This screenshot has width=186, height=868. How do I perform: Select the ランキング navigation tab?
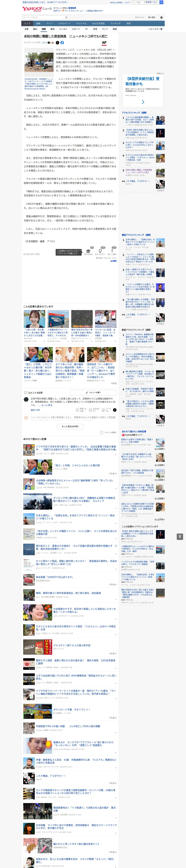(x=115, y=24)
